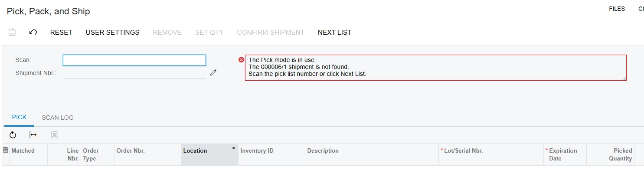The width and height of the screenshot is (644, 193).
Task: Open the grid column configuration icon
Action: coord(5,150)
